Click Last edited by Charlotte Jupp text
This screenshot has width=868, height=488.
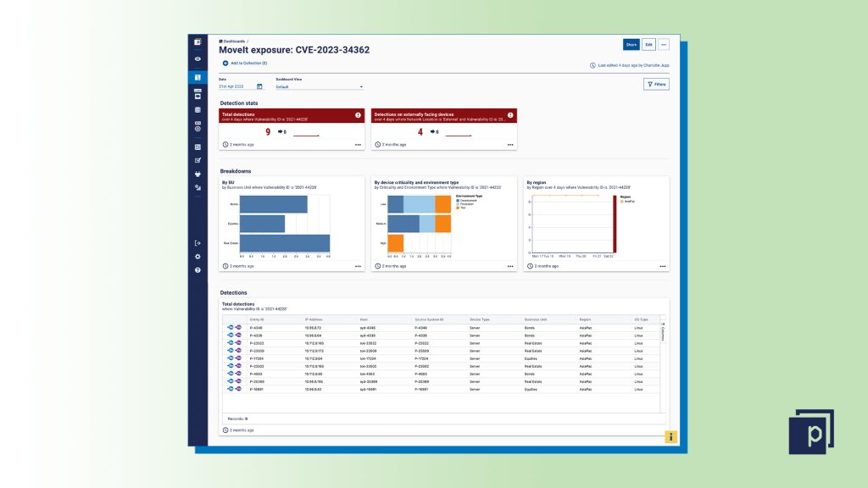[x=633, y=65]
